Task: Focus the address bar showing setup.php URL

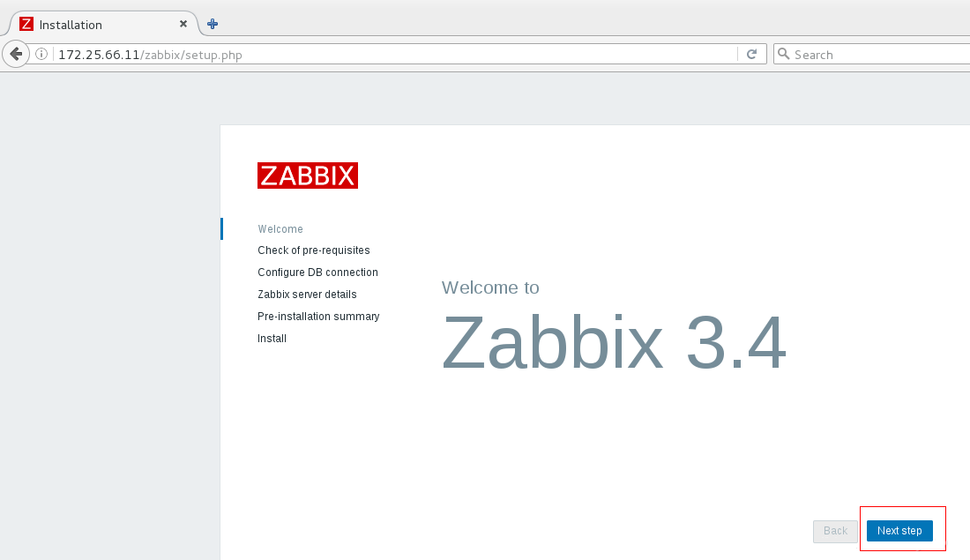Action: 396,55
